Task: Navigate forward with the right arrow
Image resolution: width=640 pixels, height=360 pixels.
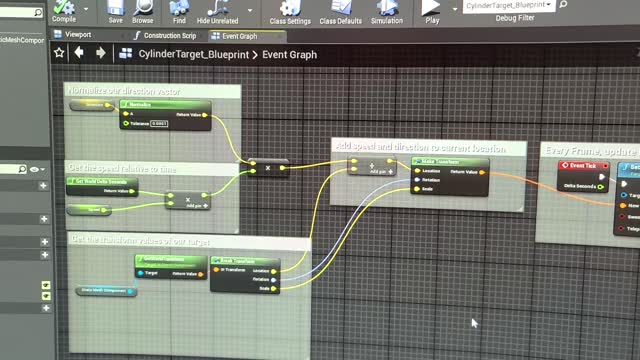Action: click(100, 53)
